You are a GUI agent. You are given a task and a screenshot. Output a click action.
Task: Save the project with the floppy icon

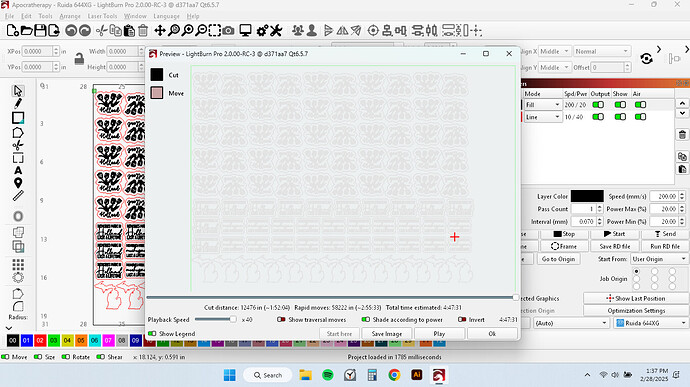click(x=40, y=30)
